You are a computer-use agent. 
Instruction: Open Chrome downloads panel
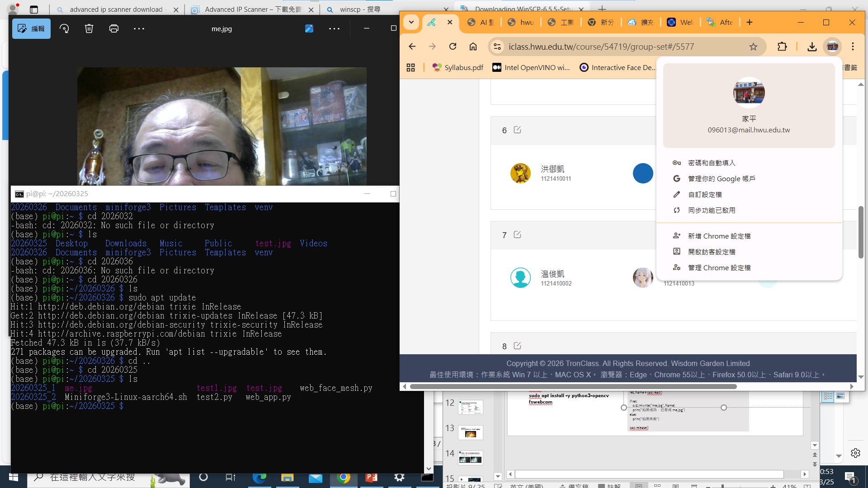pos(812,47)
